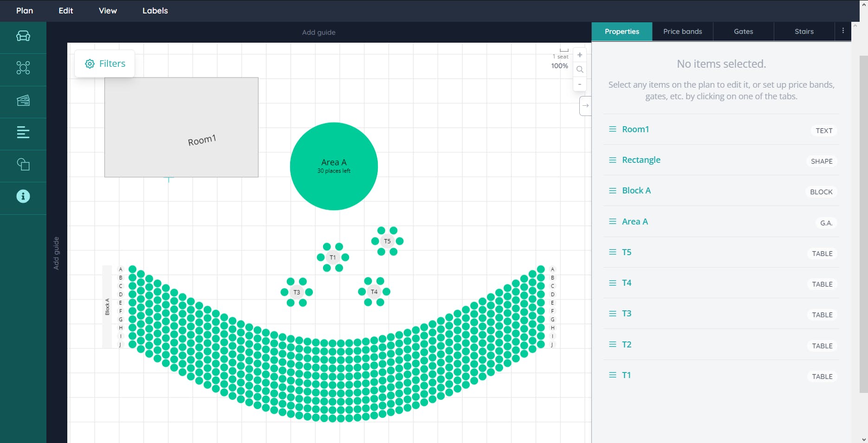Select the table tool icon
868x443 pixels.
tap(23, 68)
